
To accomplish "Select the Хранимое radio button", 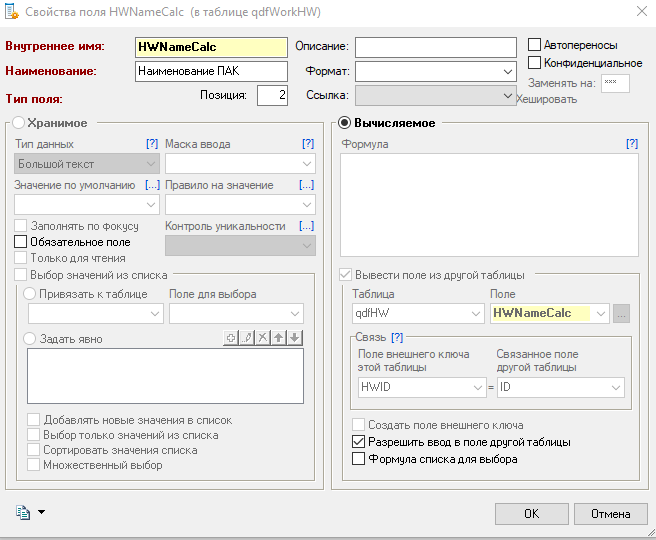I will click(x=18, y=123).
